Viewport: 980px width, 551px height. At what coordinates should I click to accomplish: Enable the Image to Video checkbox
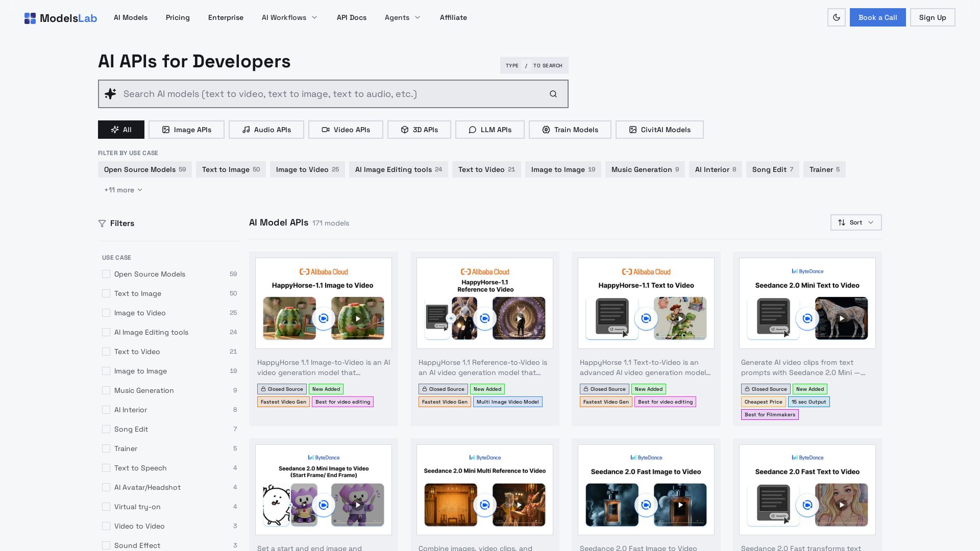coord(106,313)
